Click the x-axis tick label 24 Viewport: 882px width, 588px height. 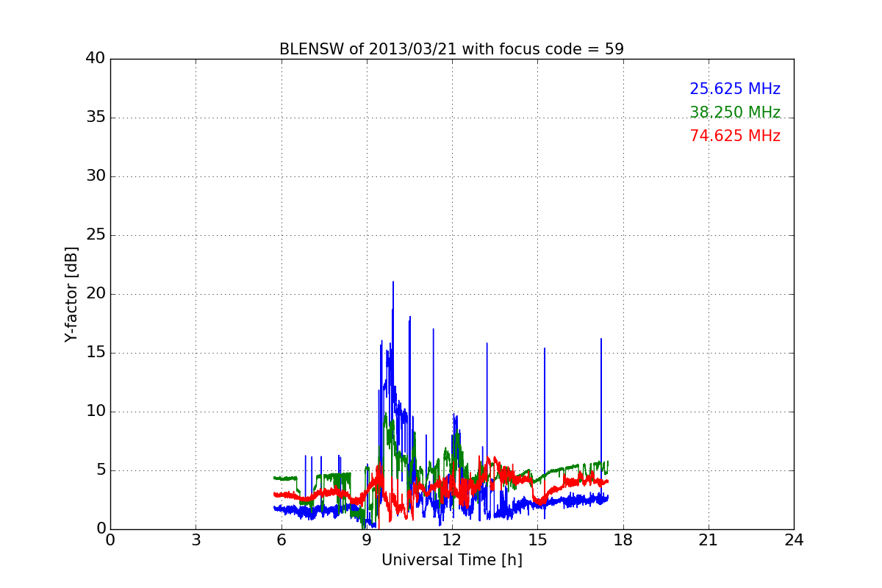pos(794,540)
